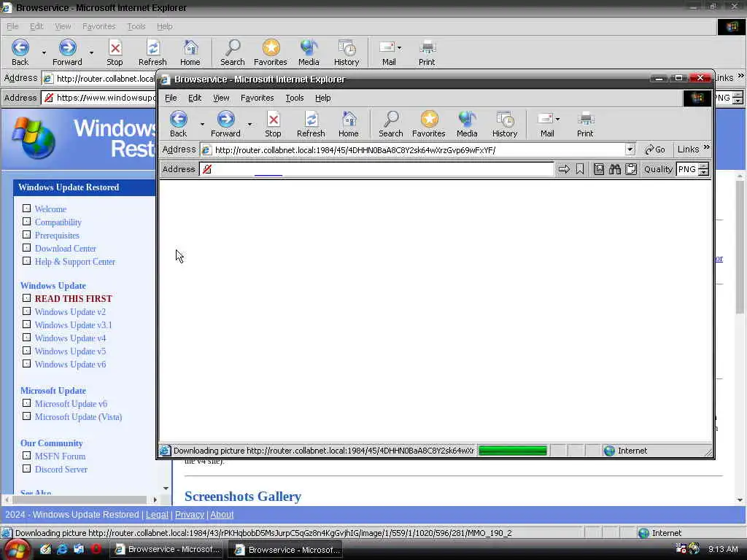Click the Browservice address input field
The image size is (747, 560).
376,169
